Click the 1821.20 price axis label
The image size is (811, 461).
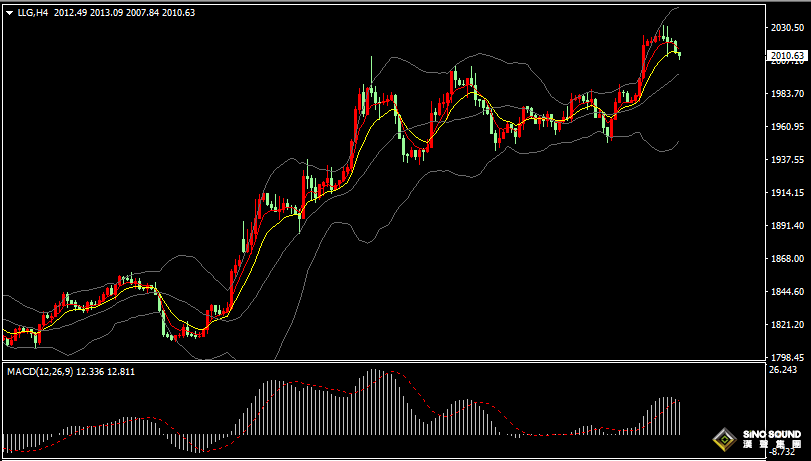pyautogui.click(x=788, y=325)
